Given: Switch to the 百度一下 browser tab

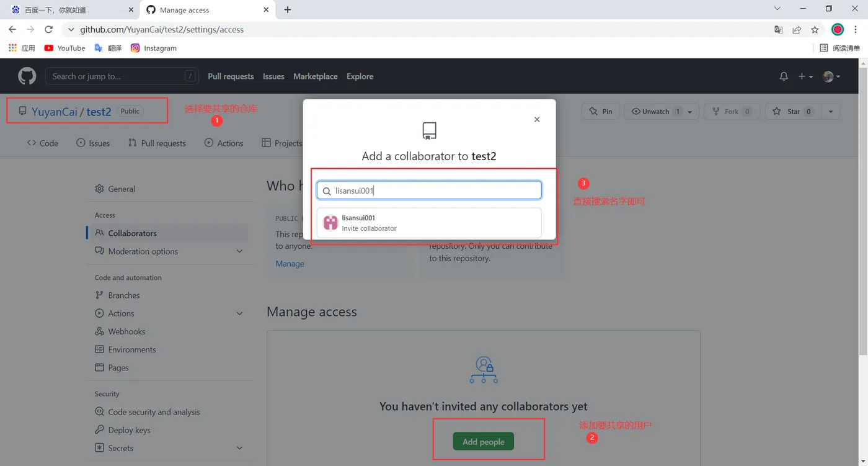Looking at the screenshot, I should [70, 10].
